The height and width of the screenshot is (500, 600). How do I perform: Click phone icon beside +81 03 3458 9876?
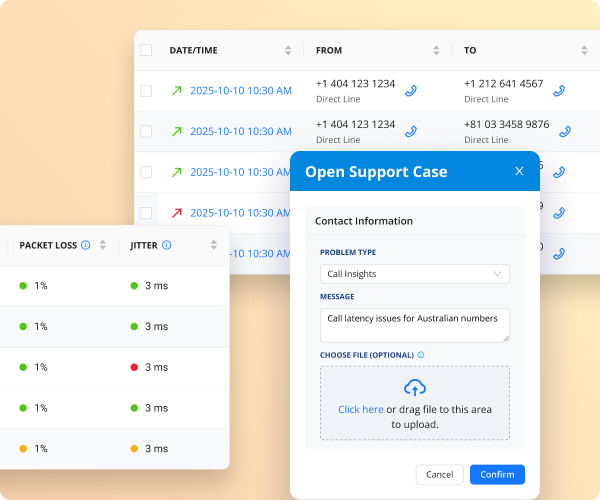pyautogui.click(x=565, y=131)
